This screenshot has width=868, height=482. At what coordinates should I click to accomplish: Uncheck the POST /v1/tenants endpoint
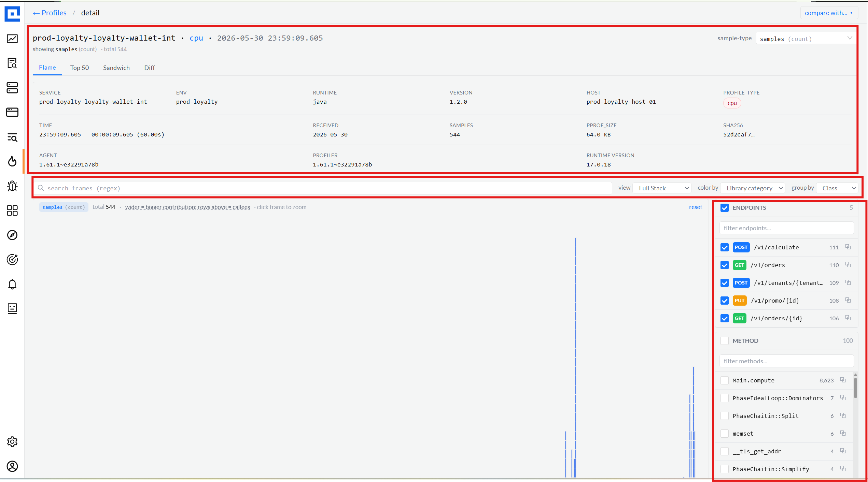tap(725, 283)
